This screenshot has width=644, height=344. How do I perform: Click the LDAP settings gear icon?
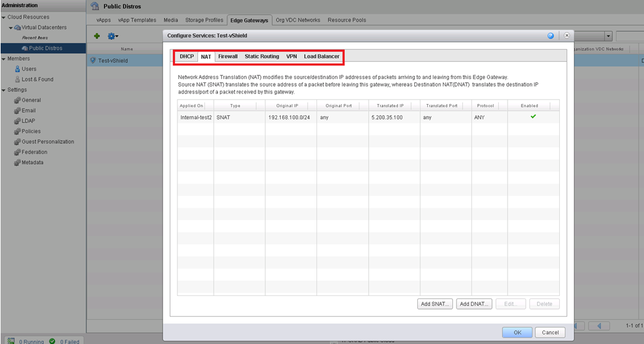pyautogui.click(x=17, y=121)
